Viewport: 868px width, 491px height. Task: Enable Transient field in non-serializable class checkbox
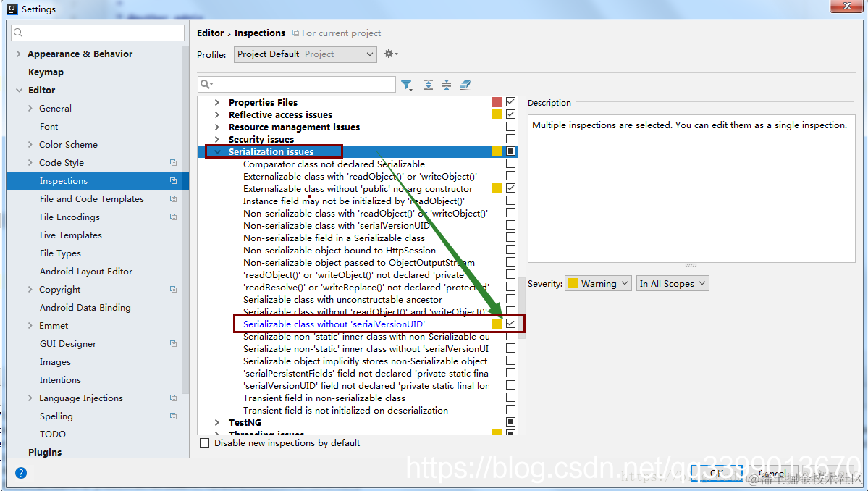coord(510,398)
